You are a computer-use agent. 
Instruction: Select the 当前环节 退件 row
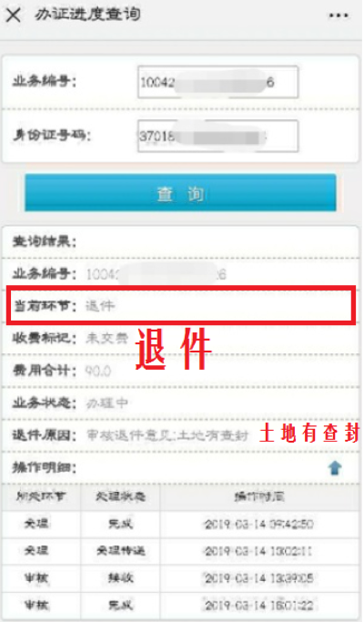coord(180,306)
